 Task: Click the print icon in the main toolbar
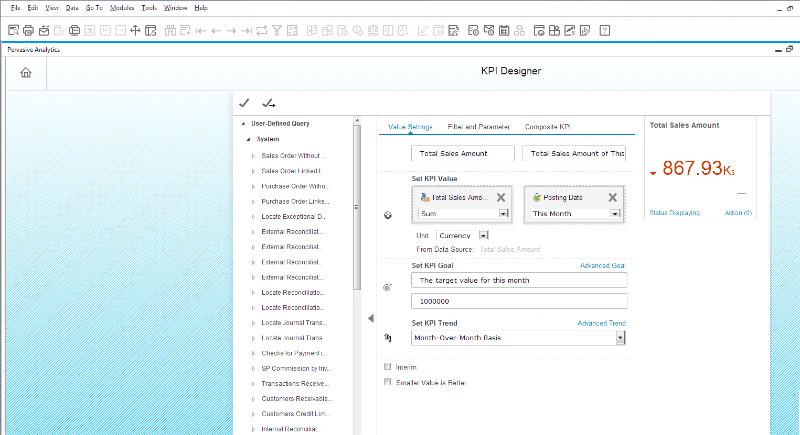click(x=29, y=31)
